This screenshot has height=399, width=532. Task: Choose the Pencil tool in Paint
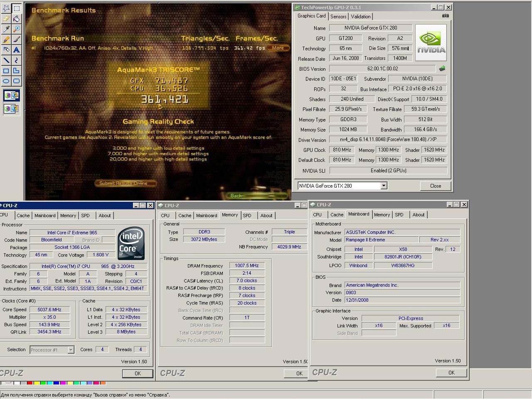(6, 39)
